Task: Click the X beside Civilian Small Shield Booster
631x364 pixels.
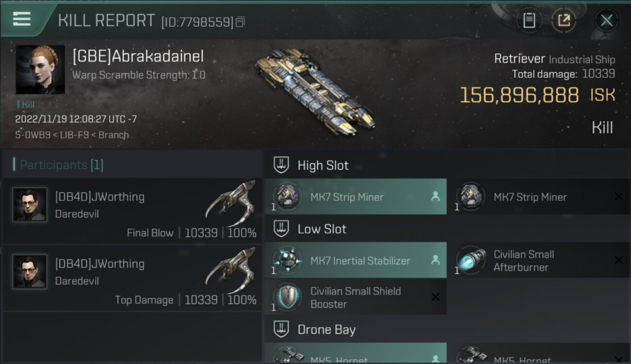Action: pyautogui.click(x=435, y=297)
